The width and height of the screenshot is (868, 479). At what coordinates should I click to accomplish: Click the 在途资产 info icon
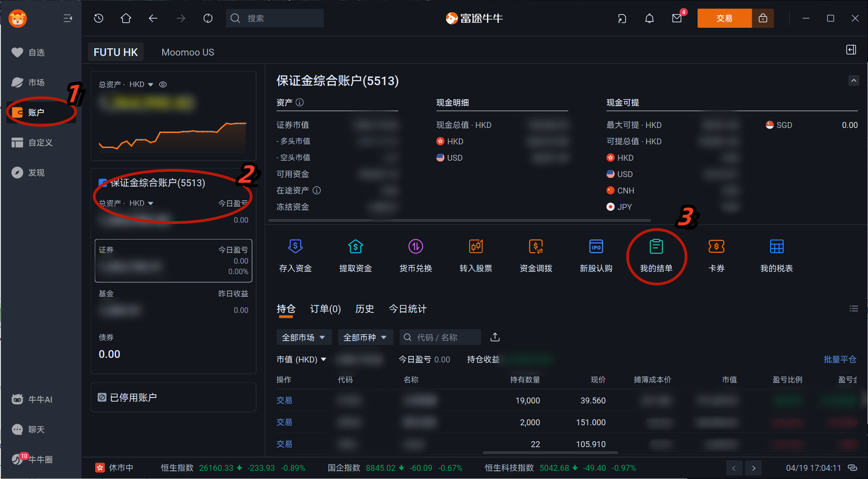coord(317,190)
